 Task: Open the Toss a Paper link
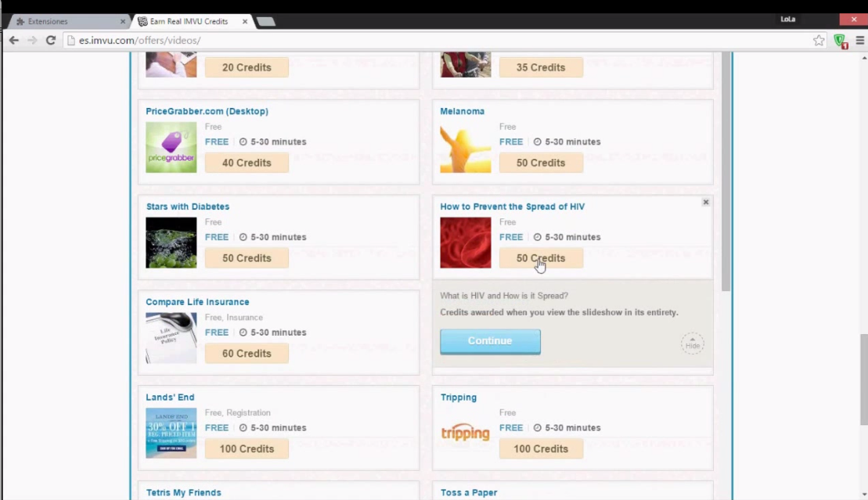[x=469, y=492]
